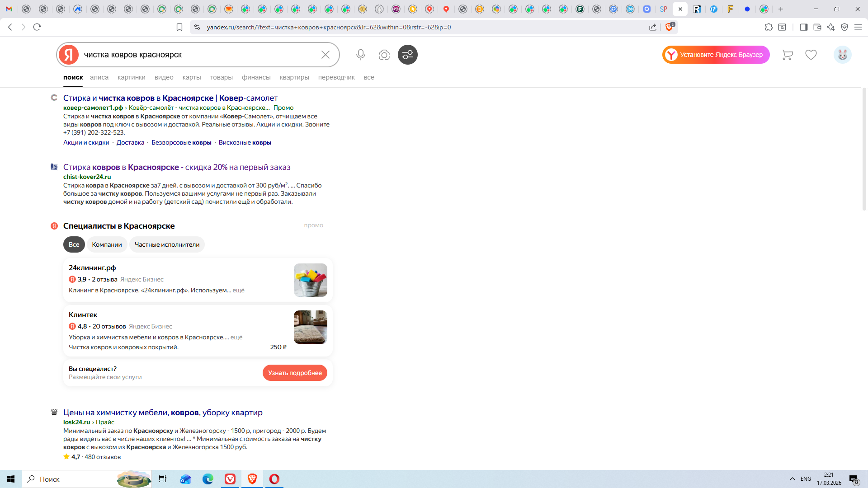Select Частные исполнители filter chip
The width and height of the screenshot is (868, 488).
167,244
